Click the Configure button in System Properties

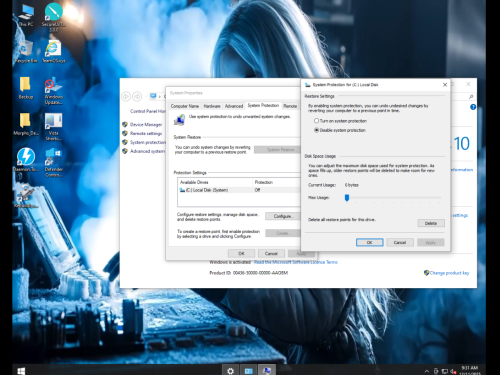pyautogui.click(x=283, y=216)
